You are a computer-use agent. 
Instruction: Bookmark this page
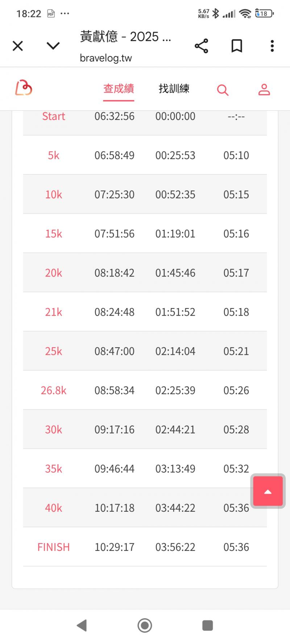237,46
